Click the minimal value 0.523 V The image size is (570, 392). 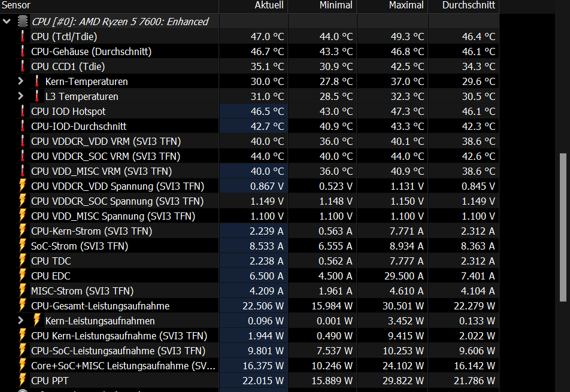[336, 186]
